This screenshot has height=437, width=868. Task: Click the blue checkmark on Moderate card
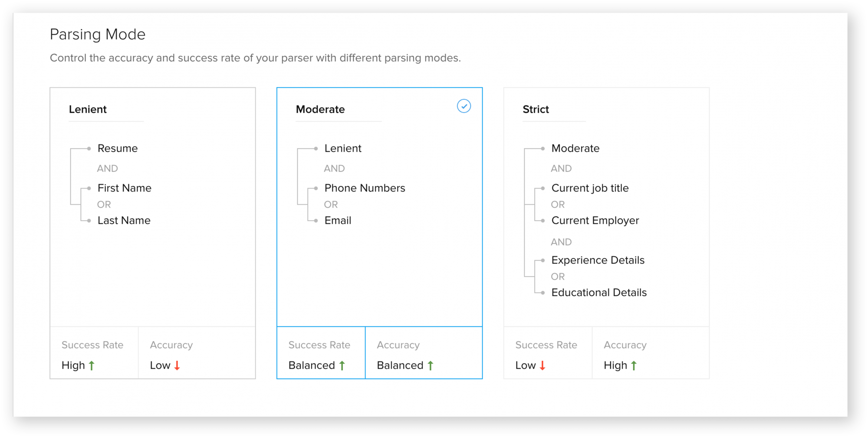(x=464, y=106)
